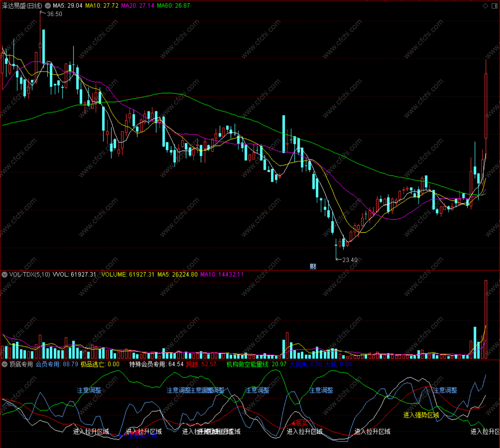Toggle the side panel icon at top right
500x448 pixels.
tap(494, 6)
